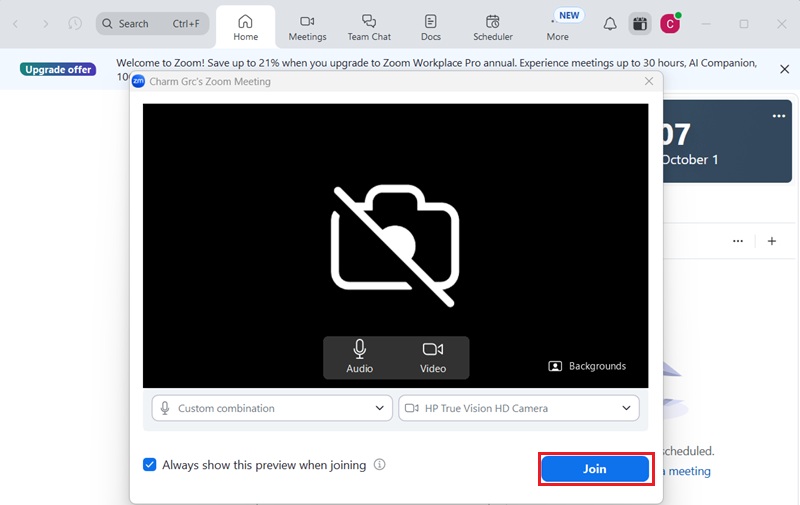800x505 pixels.
Task: Toggle Video in the meeting preview
Action: click(x=432, y=357)
